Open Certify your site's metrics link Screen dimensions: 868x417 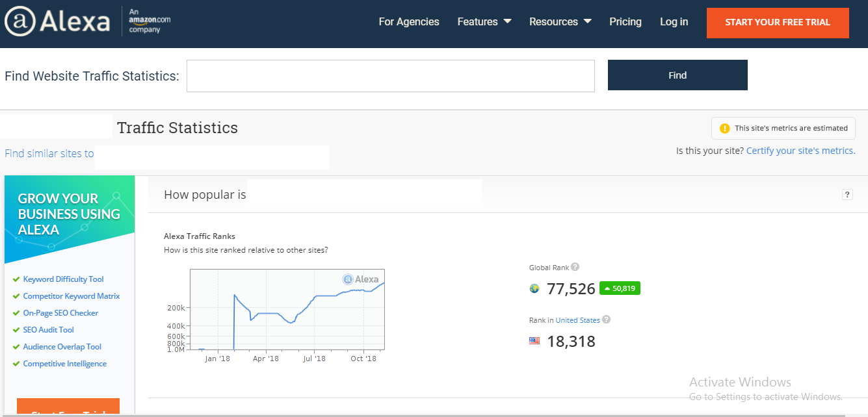coord(800,150)
